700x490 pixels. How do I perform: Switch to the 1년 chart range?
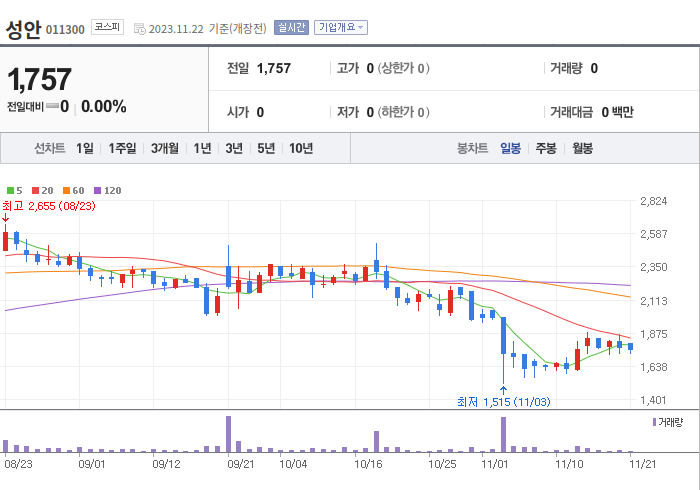coord(202,148)
